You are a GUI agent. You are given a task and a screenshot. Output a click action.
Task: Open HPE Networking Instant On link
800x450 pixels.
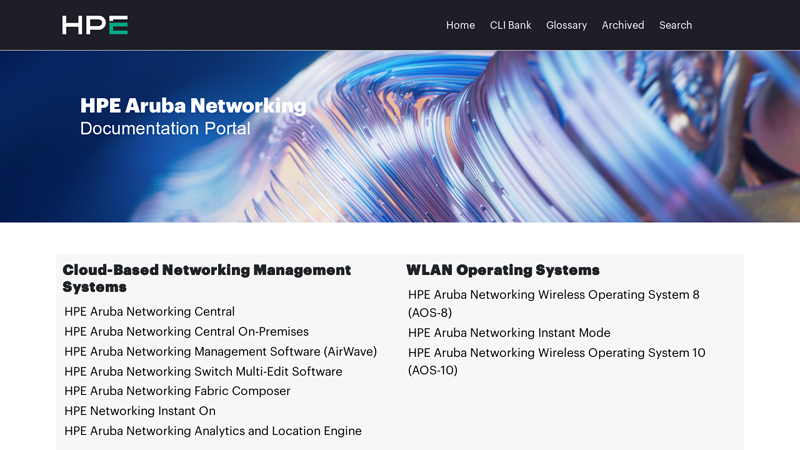(140, 411)
